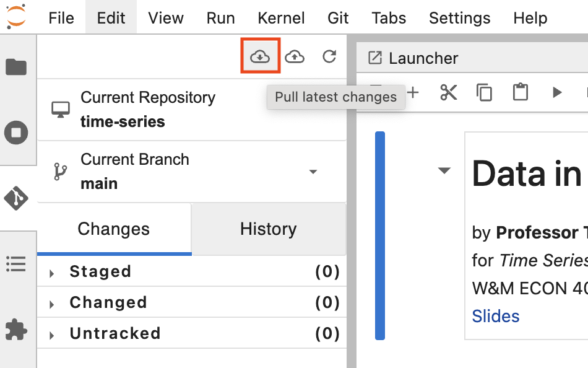Open the Slides link
588x368 pixels.
[x=495, y=316]
